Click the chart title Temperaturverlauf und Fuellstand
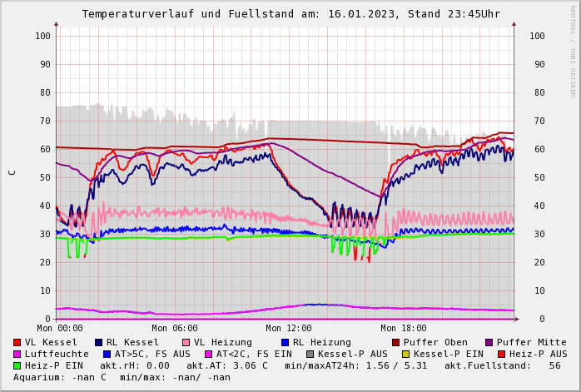The image size is (581, 392). [x=290, y=14]
